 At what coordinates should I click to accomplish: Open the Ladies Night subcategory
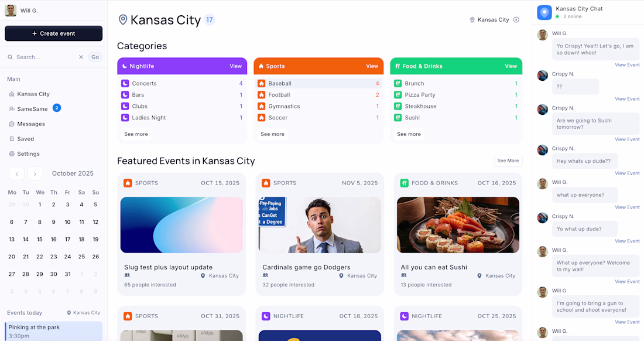pyautogui.click(x=182, y=118)
